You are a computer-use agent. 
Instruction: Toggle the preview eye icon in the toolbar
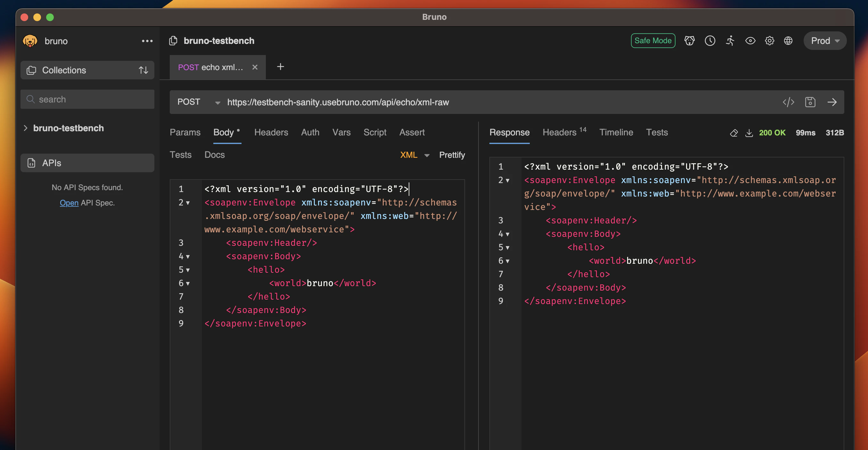(750, 40)
